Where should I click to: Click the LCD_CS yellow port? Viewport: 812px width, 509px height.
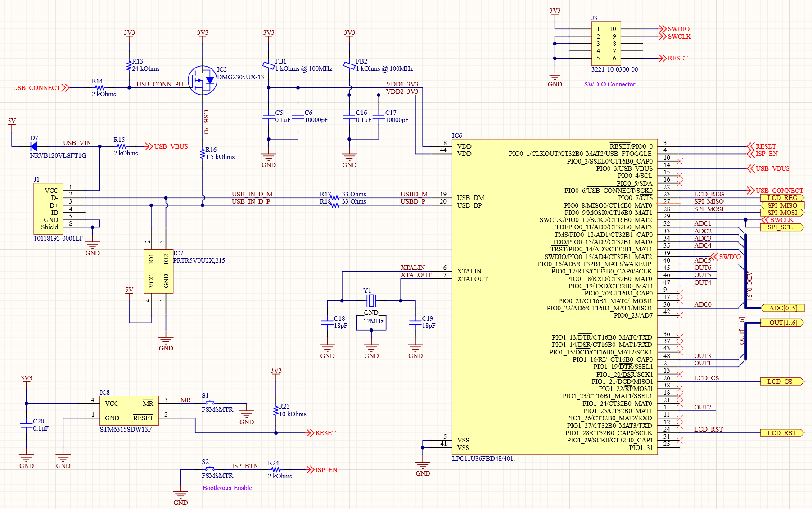782,382
